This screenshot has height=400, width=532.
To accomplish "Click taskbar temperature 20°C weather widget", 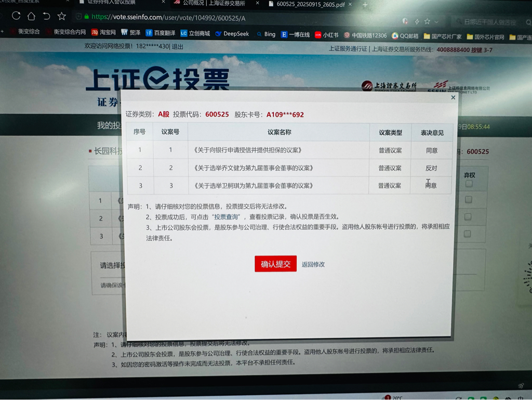I will pyautogui.click(x=394, y=397).
